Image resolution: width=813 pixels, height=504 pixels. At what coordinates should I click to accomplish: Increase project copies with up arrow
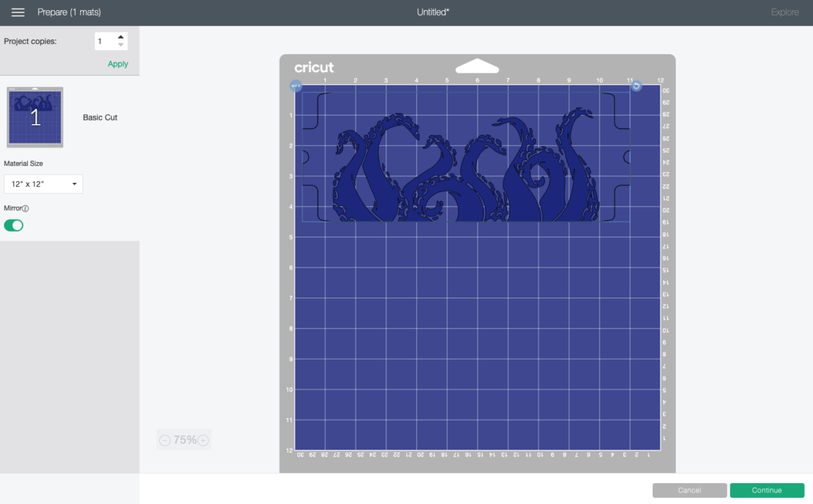[x=121, y=37]
